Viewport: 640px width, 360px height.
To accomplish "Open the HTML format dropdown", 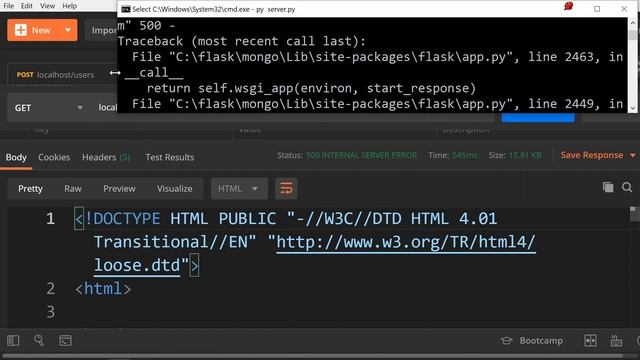I will click(239, 189).
